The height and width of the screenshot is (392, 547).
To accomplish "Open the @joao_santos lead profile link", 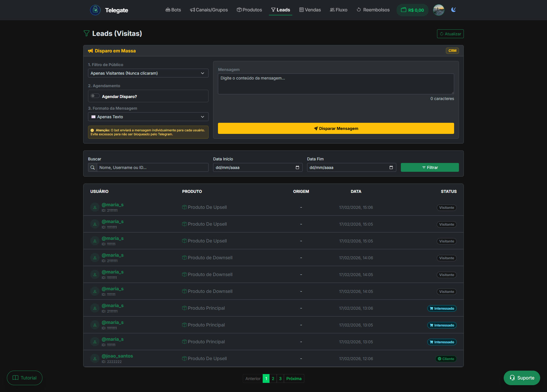I will 117,356.
